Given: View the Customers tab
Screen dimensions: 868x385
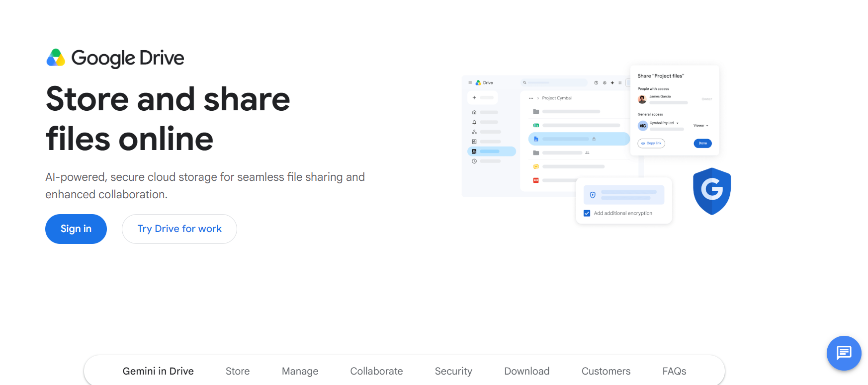Looking at the screenshot, I should [x=606, y=371].
